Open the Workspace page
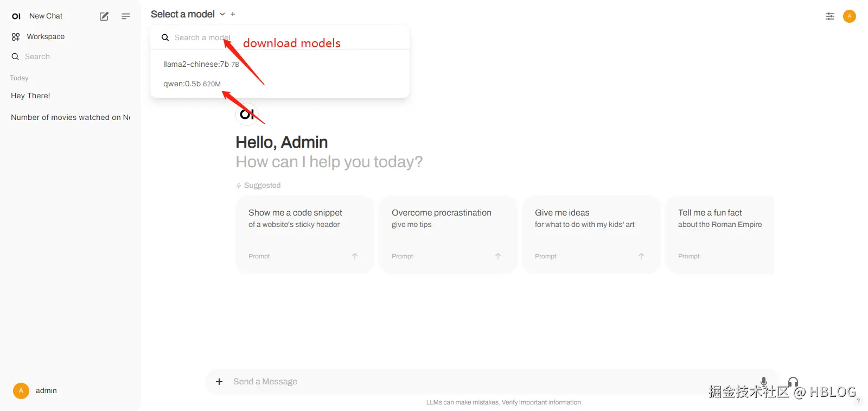This screenshot has width=868, height=411. click(46, 37)
